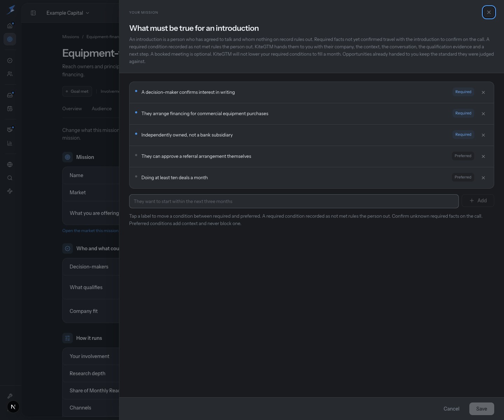Close the Your Mission panel

pos(489,12)
